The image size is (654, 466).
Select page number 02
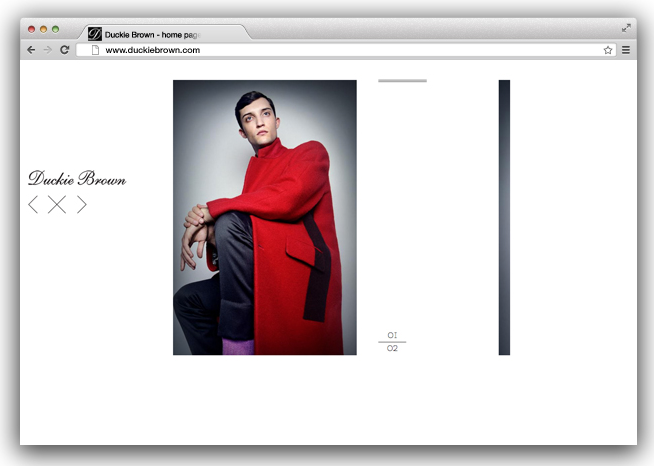click(x=392, y=348)
